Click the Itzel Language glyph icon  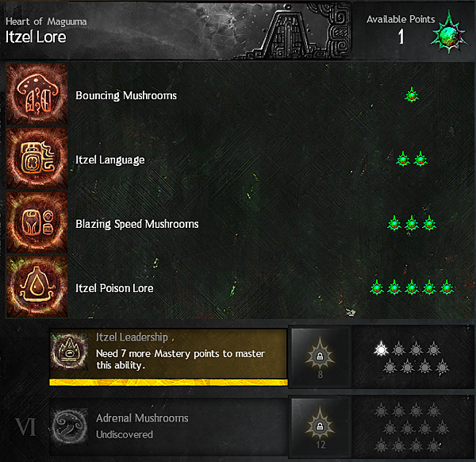tap(37, 159)
